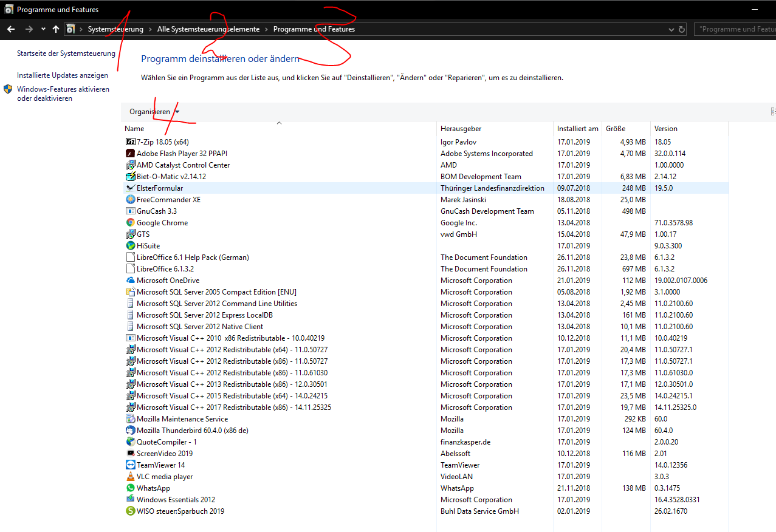
Task: Click the Control Panel icon in address bar
Action: [70, 29]
